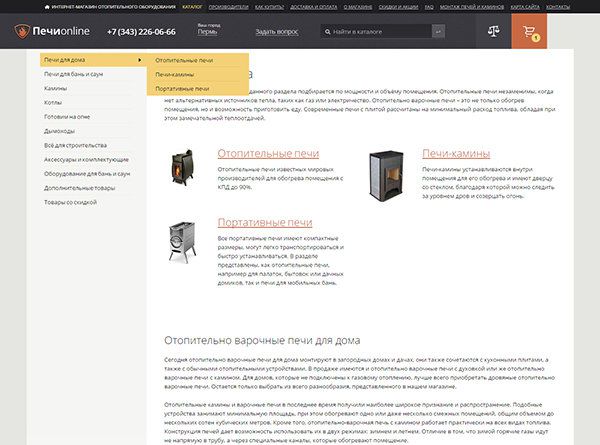
Task: Select Печи-камины in the submenu
Action: (x=175, y=74)
